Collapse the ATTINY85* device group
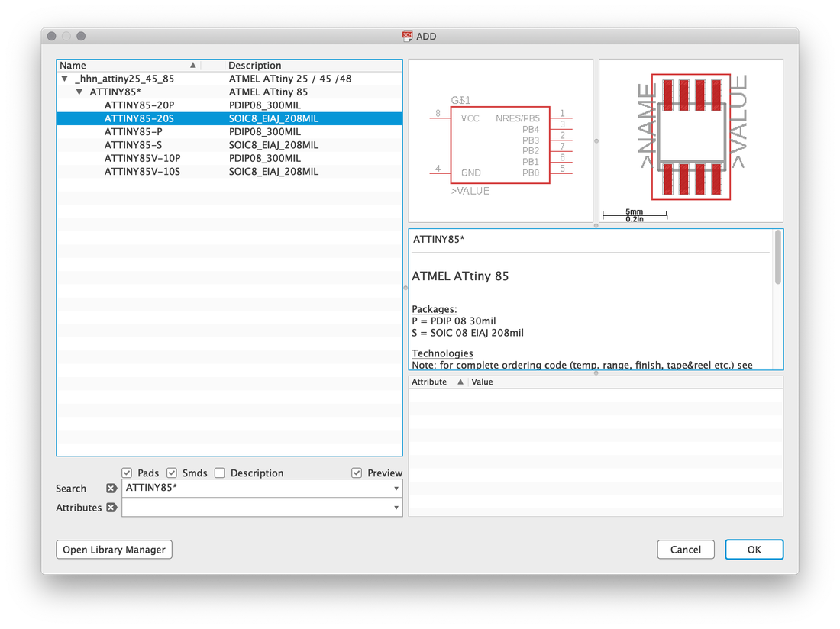 [x=79, y=92]
